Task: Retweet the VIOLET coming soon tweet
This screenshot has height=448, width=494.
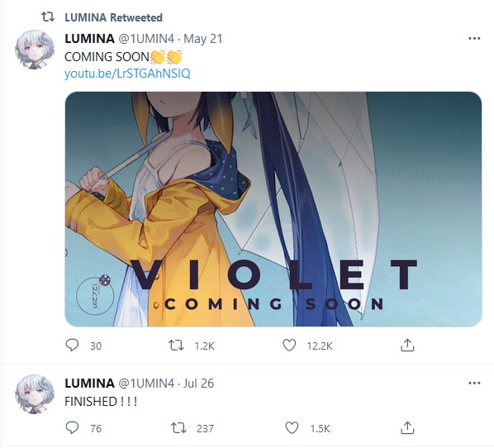Action: tap(176, 346)
